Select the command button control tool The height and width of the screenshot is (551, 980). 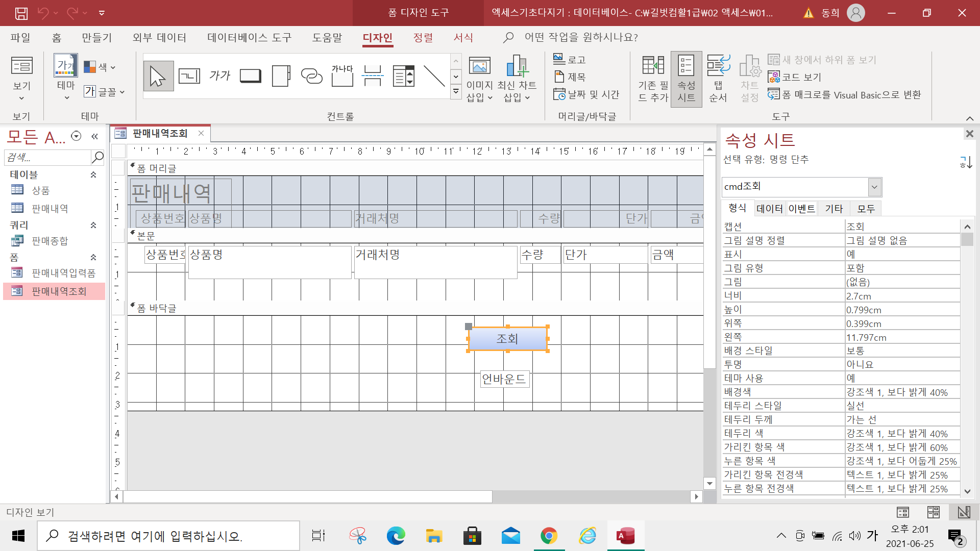250,76
